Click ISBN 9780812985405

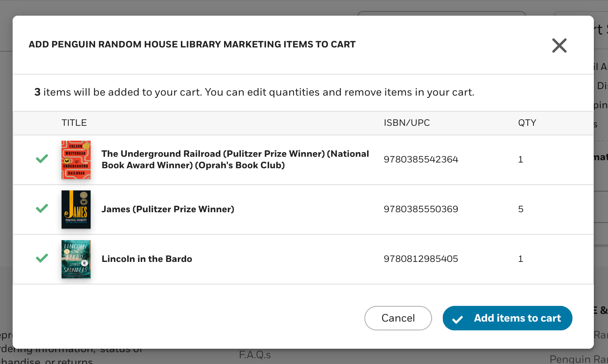pos(421,259)
